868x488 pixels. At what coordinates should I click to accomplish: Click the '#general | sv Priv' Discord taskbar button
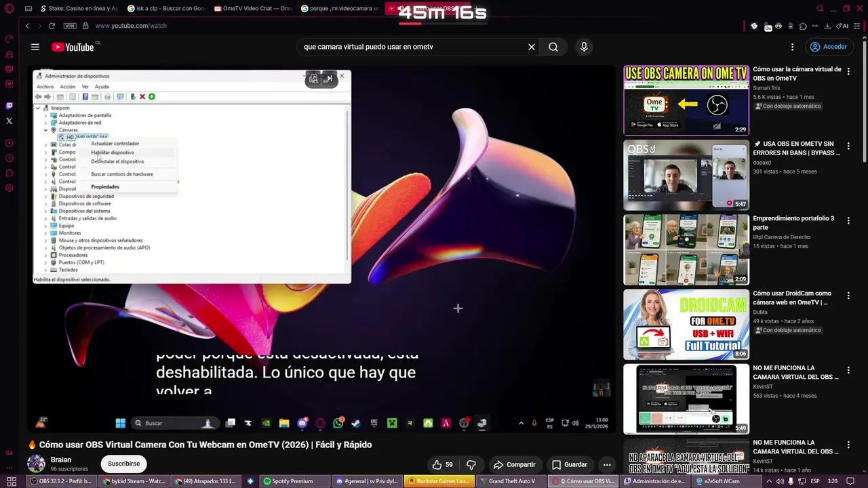coord(367,481)
